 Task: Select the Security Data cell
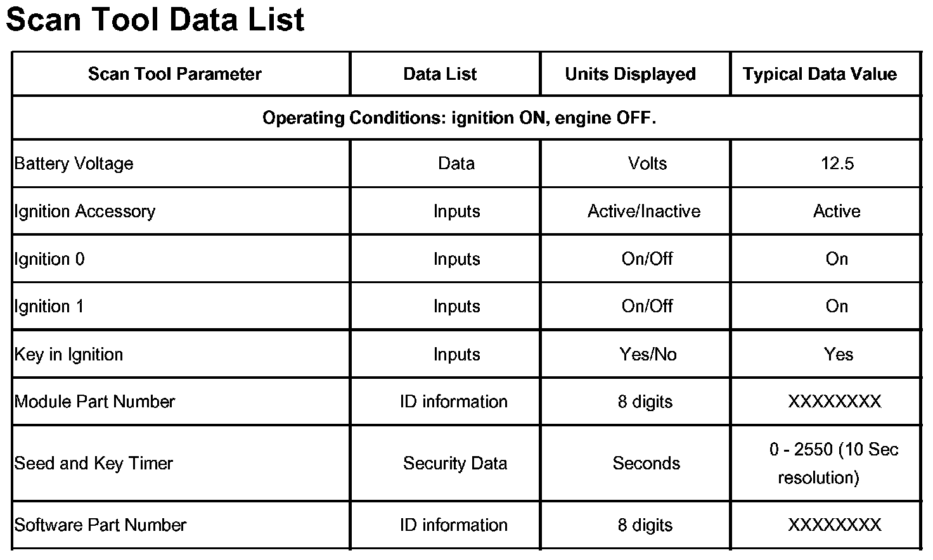coord(455,463)
